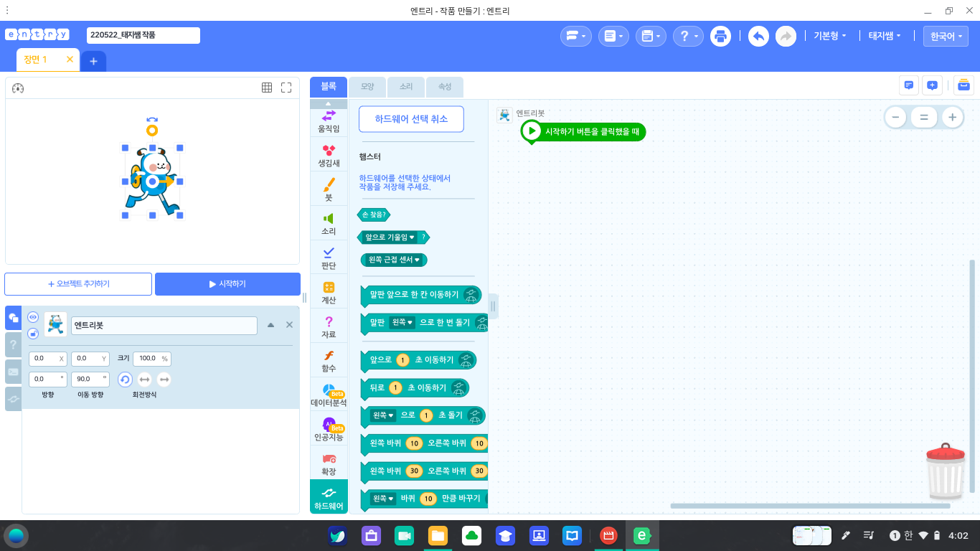Select the free rotation method
This screenshot has width=980, height=551.
(x=125, y=380)
